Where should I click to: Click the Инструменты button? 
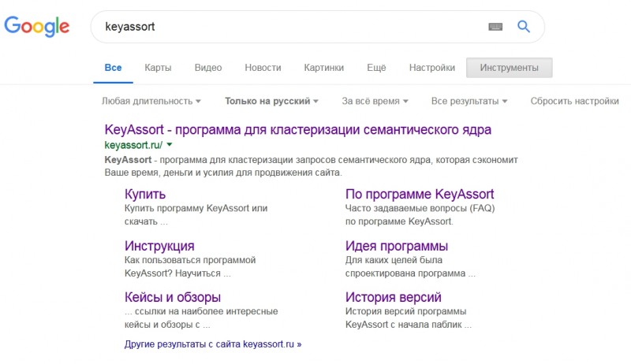click(x=509, y=68)
